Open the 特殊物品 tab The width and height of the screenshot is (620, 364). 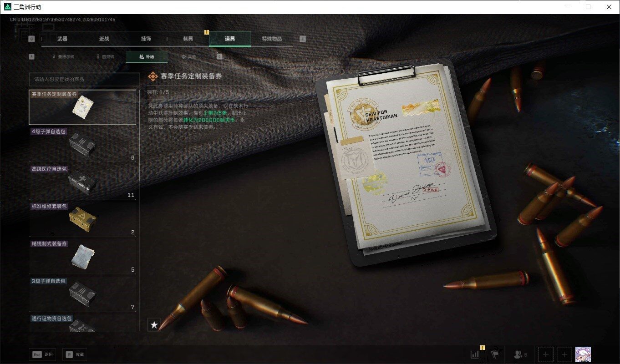pos(272,39)
